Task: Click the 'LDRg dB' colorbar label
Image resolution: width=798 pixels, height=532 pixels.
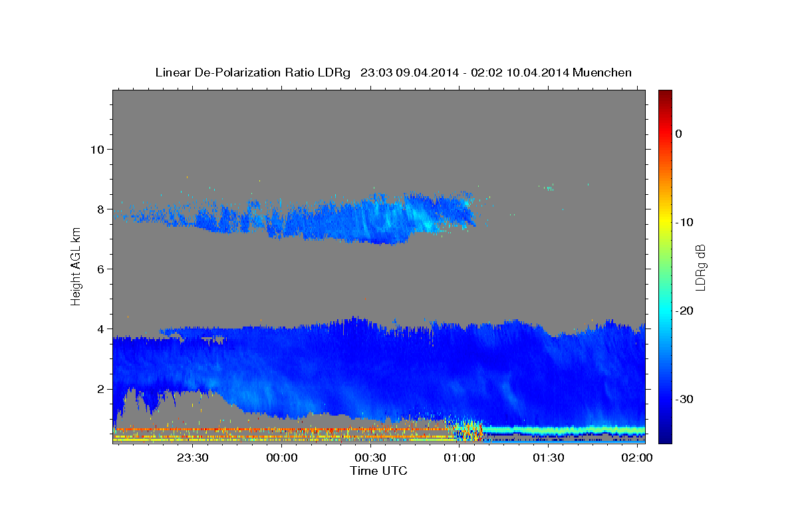Action: 700,267
